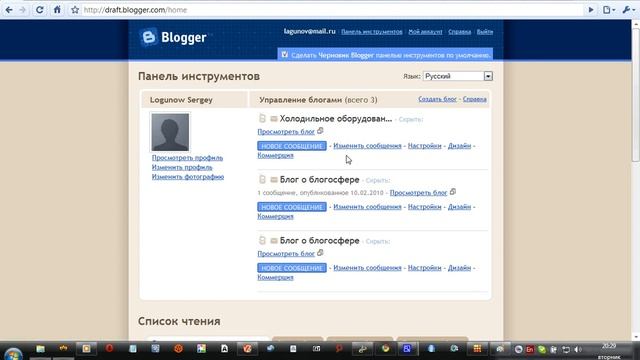Click the browser Back arrow

(x=9, y=10)
